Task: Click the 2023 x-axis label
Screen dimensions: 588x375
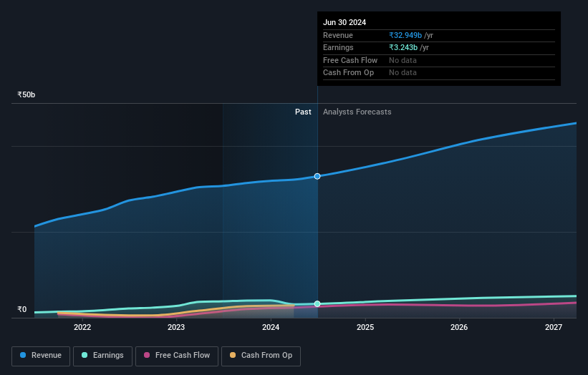Action: tap(176, 328)
